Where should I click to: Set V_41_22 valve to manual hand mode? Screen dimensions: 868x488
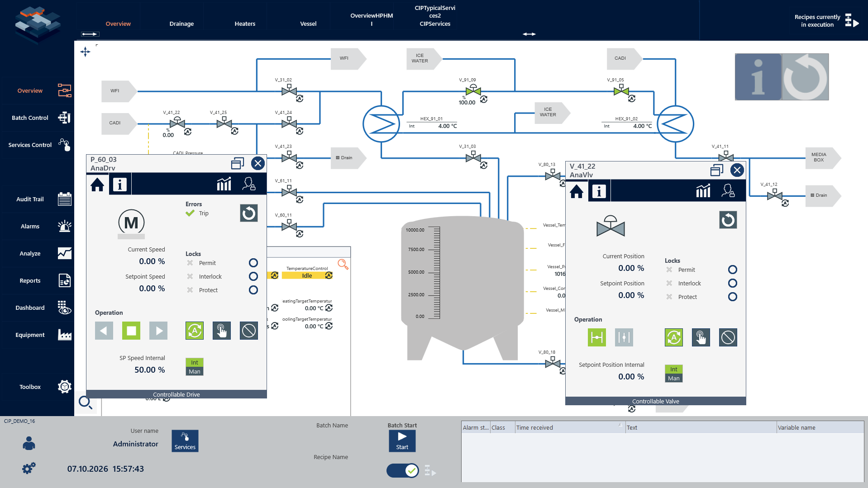(701, 337)
